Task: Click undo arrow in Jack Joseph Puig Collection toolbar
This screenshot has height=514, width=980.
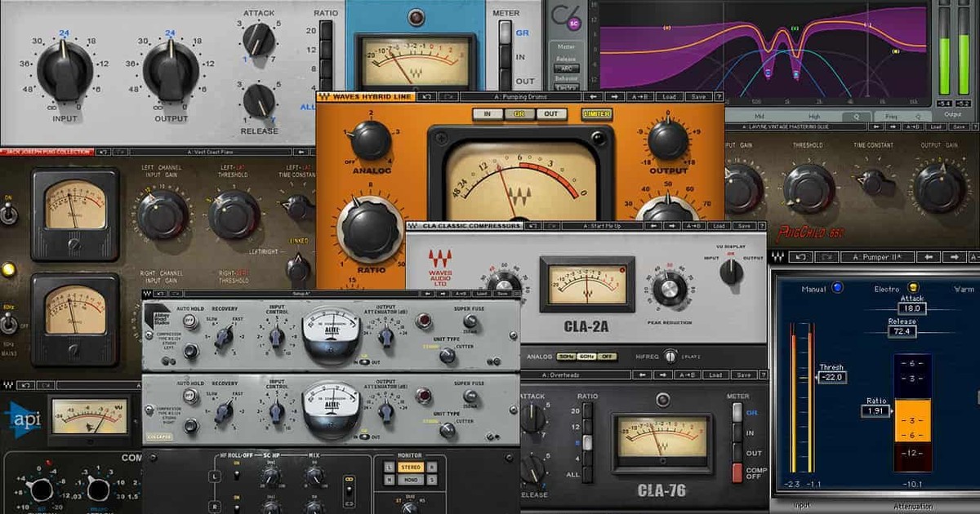Action: 103,152
